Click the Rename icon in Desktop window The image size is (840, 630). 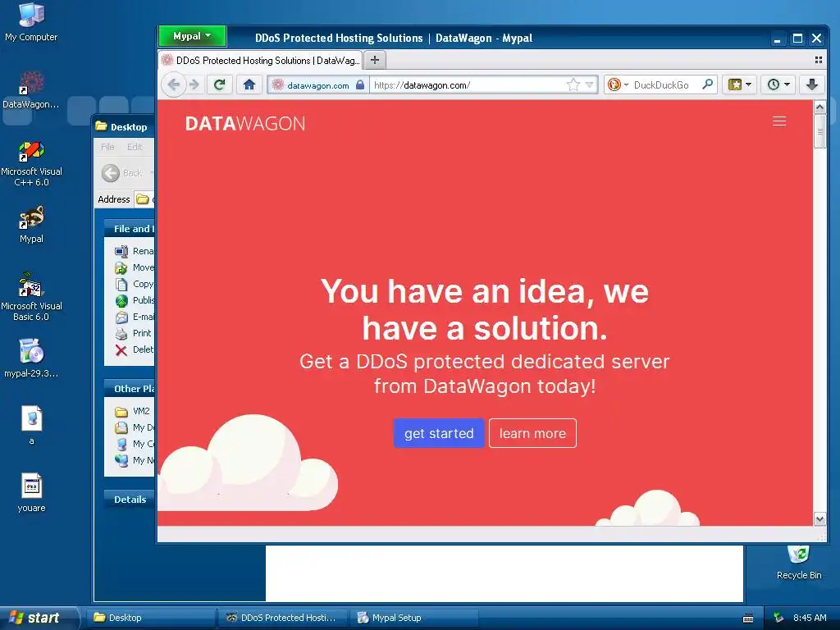click(x=121, y=251)
